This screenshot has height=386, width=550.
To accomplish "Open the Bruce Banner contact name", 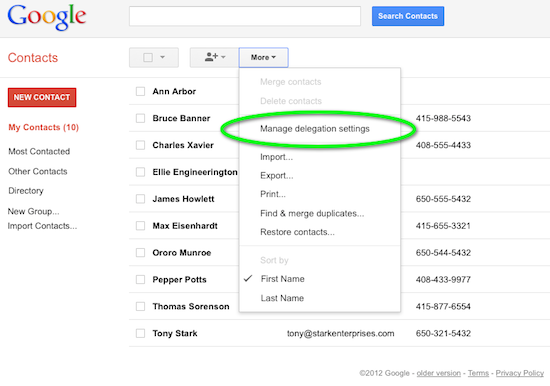I will click(181, 118).
